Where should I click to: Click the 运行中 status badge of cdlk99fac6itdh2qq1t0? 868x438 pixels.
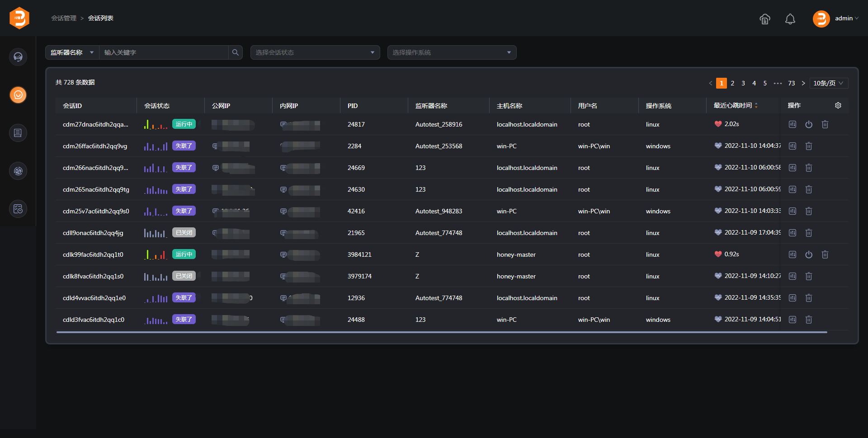[x=184, y=254]
